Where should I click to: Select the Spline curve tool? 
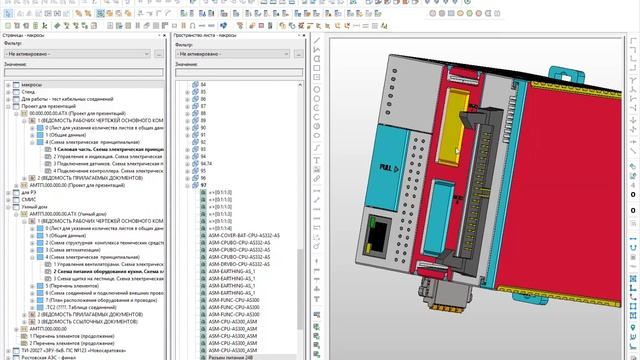(317, 147)
